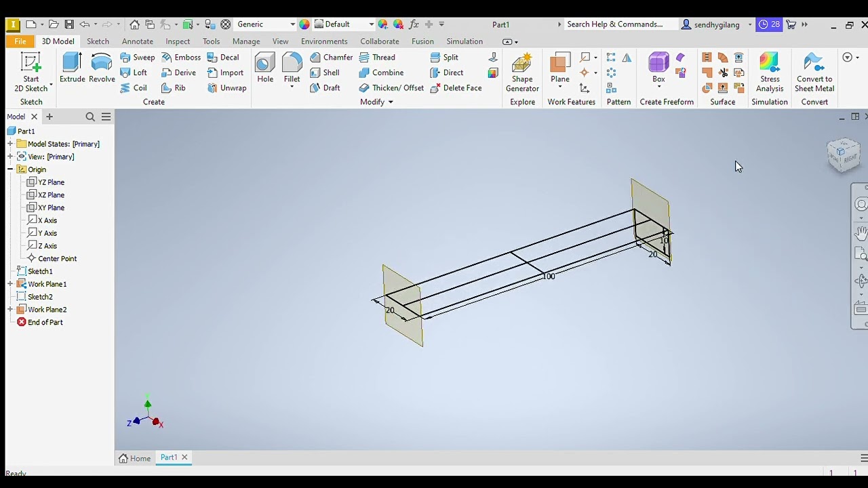Expand Work Plane1 node

coord(10,284)
